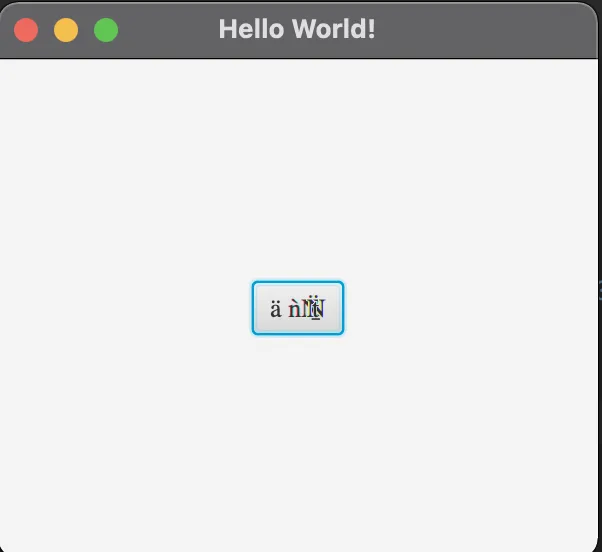Click the word 'World!' in the window title
602x552 pixels.
[333, 29]
